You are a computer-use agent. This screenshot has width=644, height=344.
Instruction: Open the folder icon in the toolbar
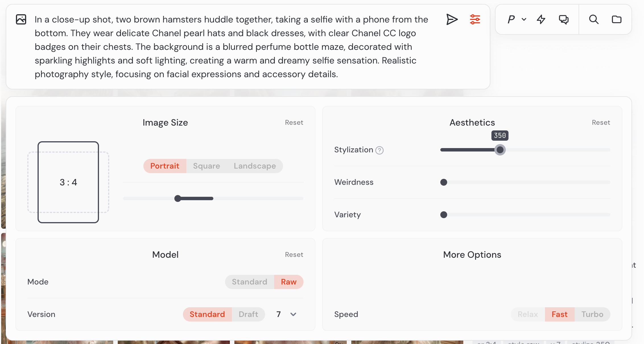(x=617, y=19)
